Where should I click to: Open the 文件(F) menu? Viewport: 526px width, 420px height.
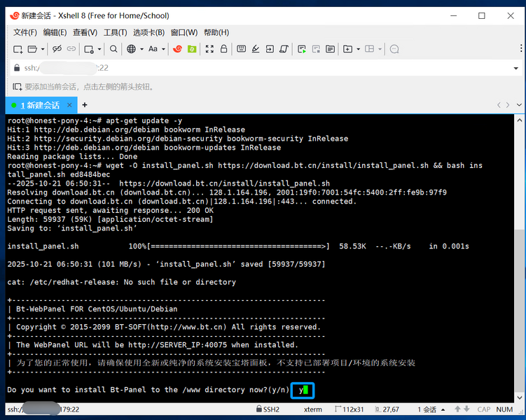[25, 32]
